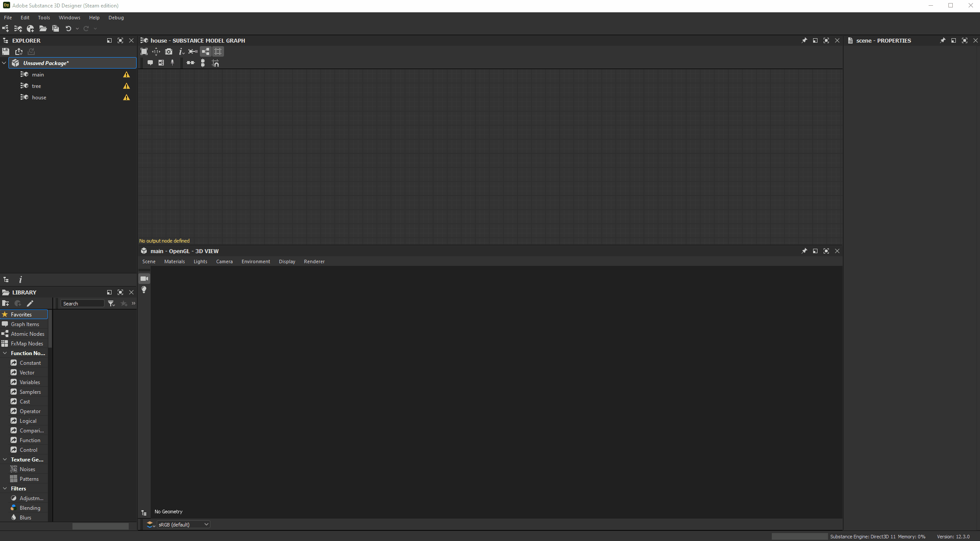Collapse the Function Nodes section in Library
The height and width of the screenshot is (541, 980).
click(5, 353)
